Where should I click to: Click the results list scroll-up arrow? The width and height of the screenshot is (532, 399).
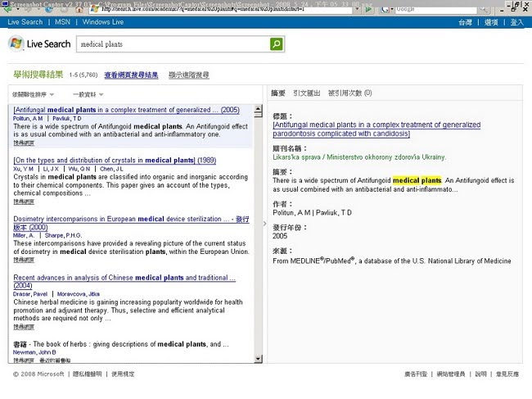pos(258,109)
